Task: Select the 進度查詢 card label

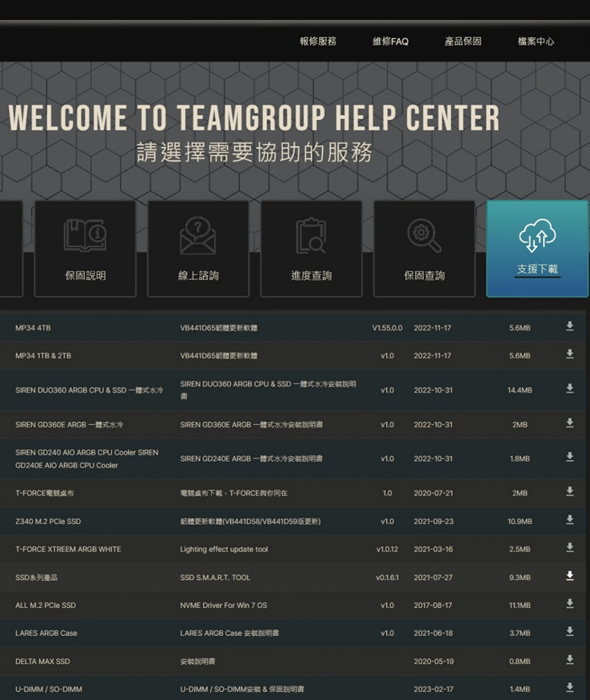Action: coord(311,275)
